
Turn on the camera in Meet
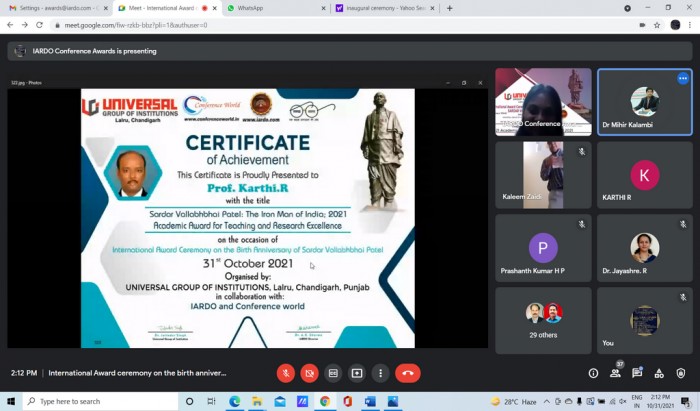click(310, 373)
